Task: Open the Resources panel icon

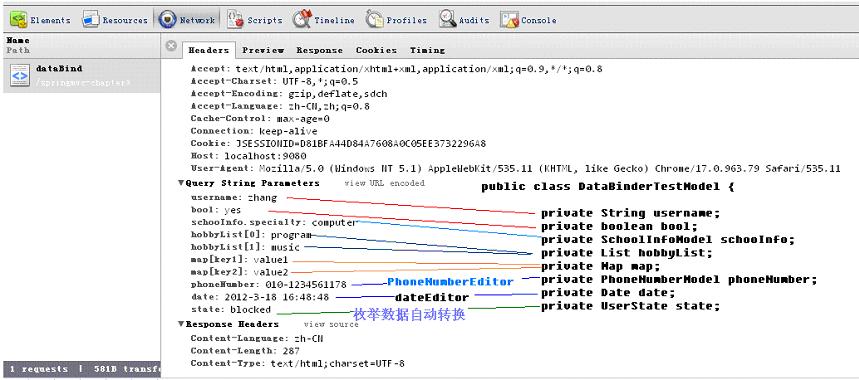Action: click(90, 20)
